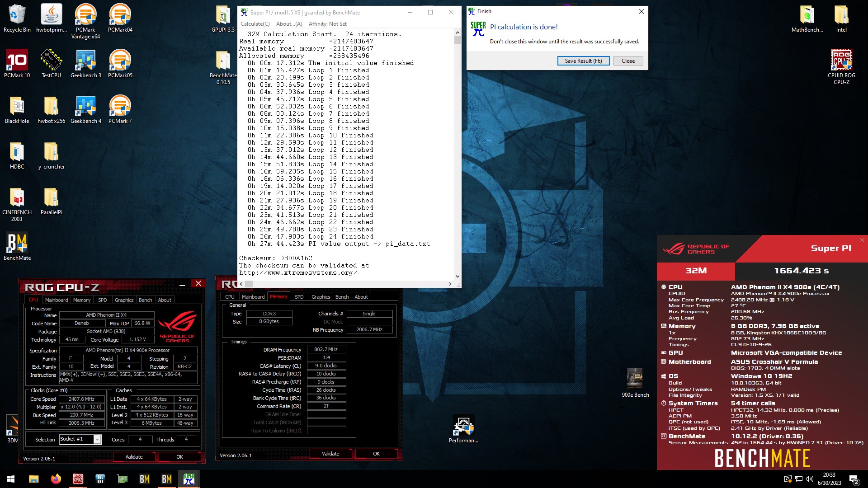Click Validate in right CPU-Z Memory window
The image size is (868, 488).
coord(330,454)
